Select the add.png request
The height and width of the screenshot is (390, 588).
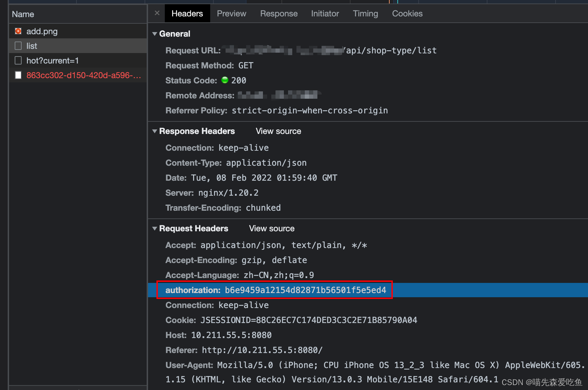pyautogui.click(x=78, y=31)
